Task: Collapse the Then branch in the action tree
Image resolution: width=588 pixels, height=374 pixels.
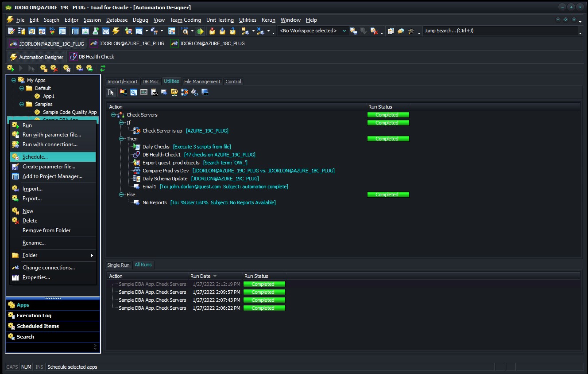Action: click(x=121, y=139)
